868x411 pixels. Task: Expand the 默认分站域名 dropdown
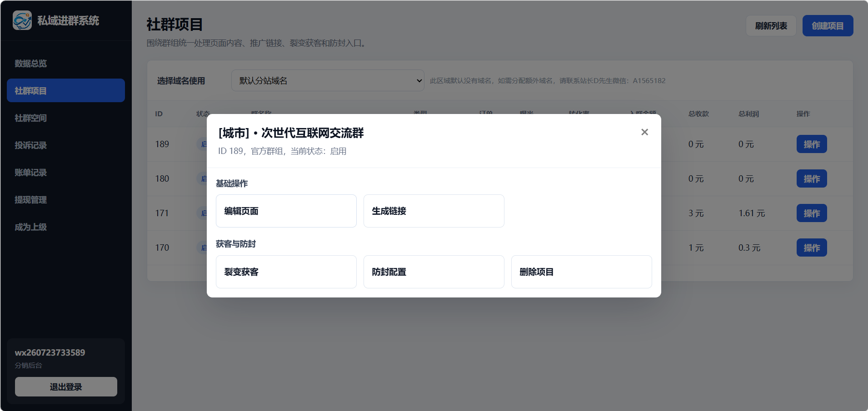pyautogui.click(x=328, y=80)
